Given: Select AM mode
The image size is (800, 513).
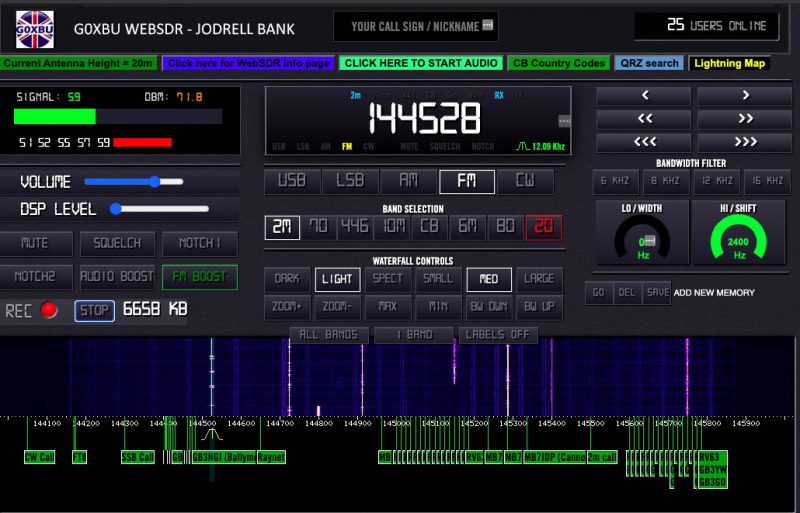Looking at the screenshot, I should tap(409, 181).
